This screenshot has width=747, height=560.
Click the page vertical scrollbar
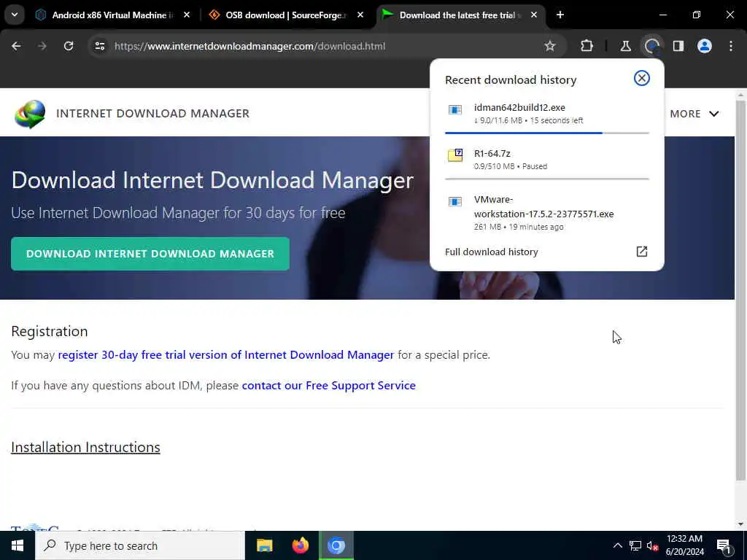pos(740,290)
